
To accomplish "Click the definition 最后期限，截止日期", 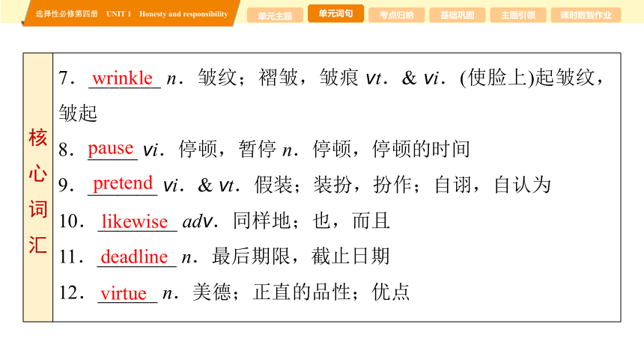I will point(300,257).
